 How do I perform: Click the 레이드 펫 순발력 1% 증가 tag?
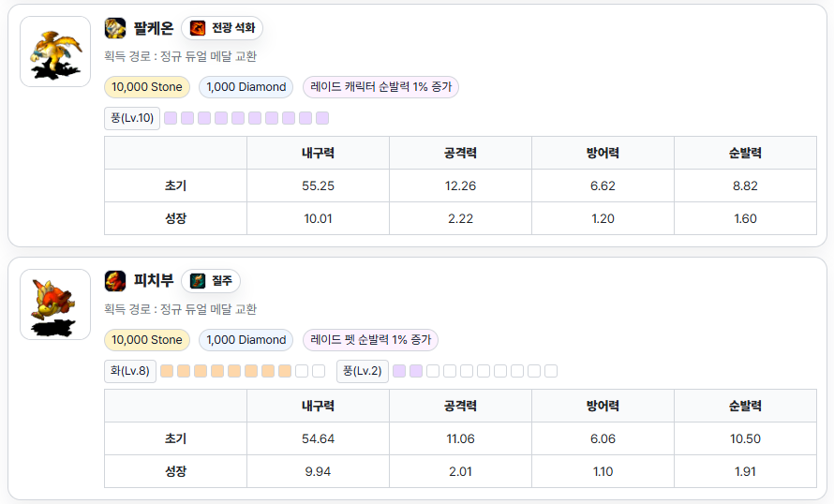(x=370, y=340)
